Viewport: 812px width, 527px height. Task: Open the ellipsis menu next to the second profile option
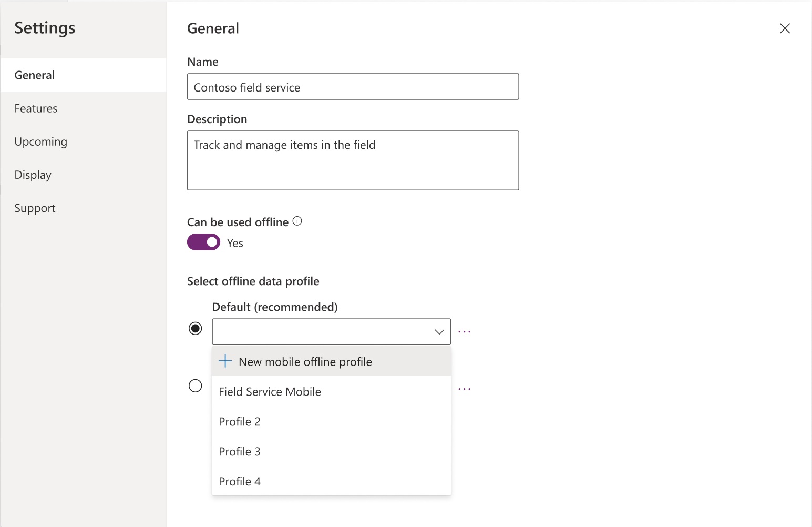coord(464,388)
